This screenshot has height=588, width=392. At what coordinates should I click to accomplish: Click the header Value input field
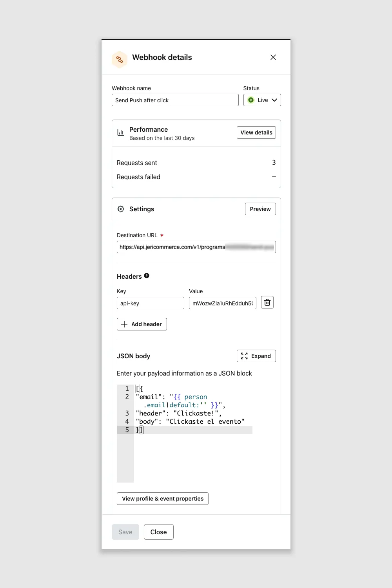click(222, 303)
